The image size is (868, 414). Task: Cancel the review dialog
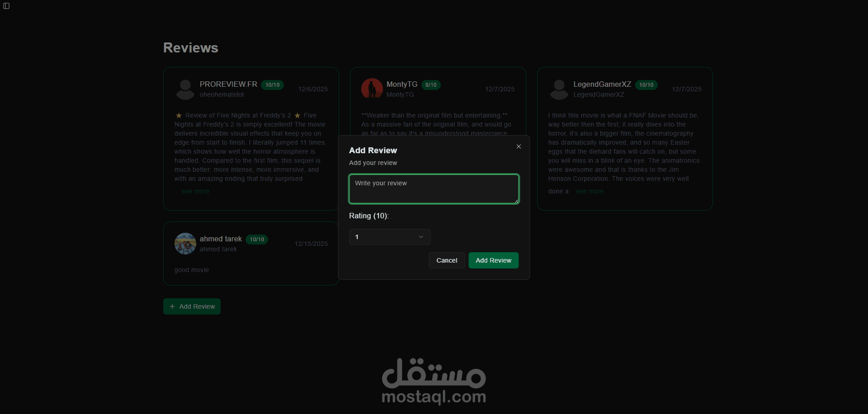coord(447,260)
